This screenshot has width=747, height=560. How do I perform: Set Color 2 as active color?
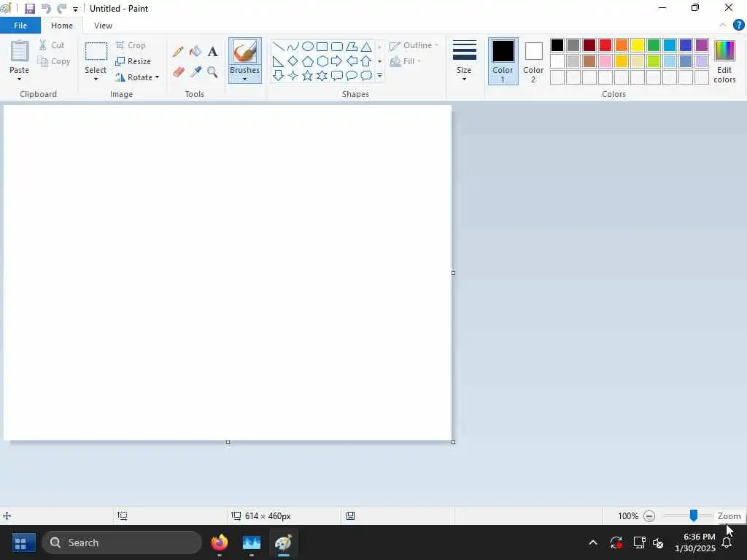pyautogui.click(x=533, y=61)
